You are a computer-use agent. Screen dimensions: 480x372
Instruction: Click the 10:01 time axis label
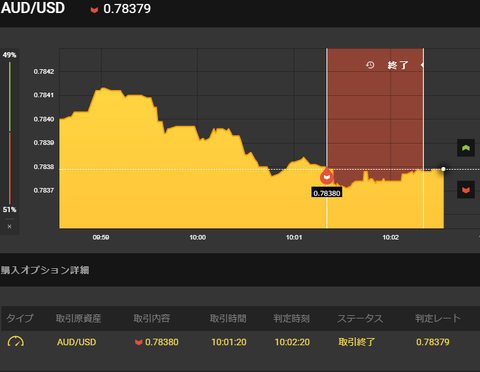pyautogui.click(x=294, y=237)
